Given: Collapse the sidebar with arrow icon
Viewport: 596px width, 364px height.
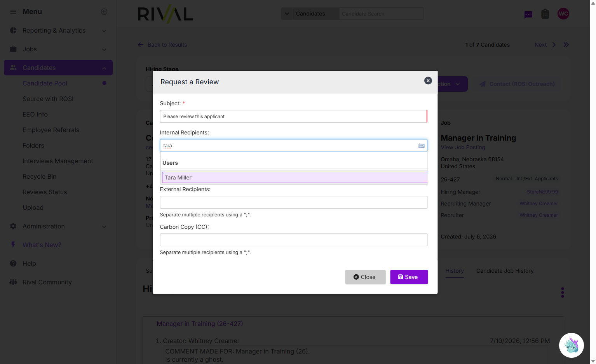Looking at the screenshot, I should coord(104,12).
